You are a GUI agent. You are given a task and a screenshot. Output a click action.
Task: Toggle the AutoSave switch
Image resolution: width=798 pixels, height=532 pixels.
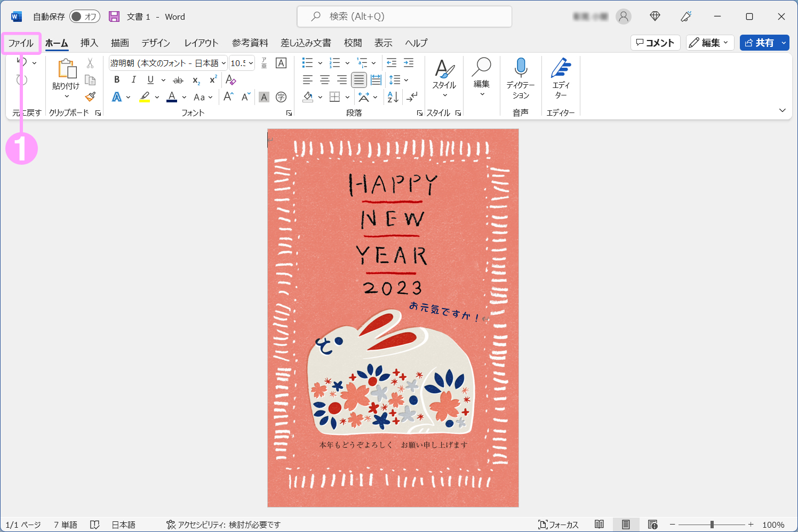[85, 17]
